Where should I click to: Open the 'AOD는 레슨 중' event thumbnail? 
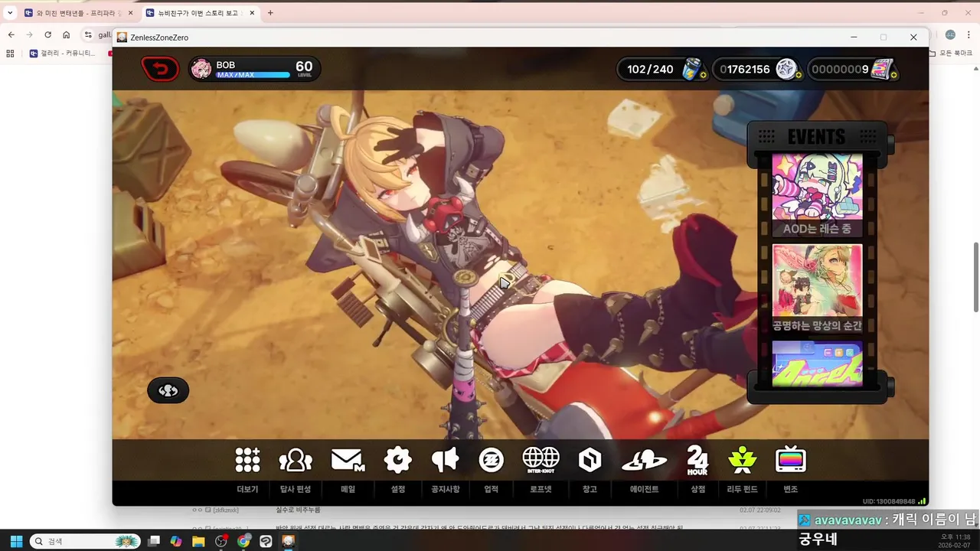pyautogui.click(x=817, y=195)
